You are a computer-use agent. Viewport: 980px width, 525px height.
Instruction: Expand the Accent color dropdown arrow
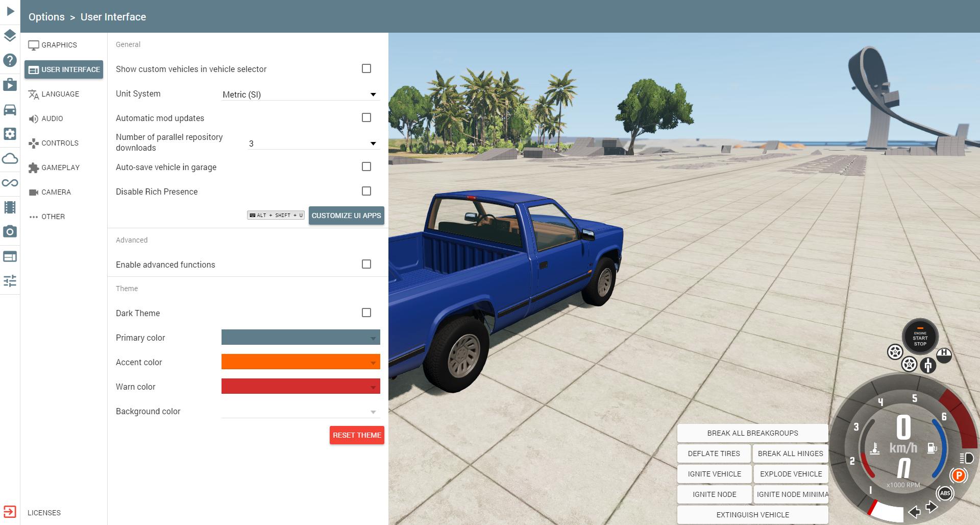tap(373, 363)
